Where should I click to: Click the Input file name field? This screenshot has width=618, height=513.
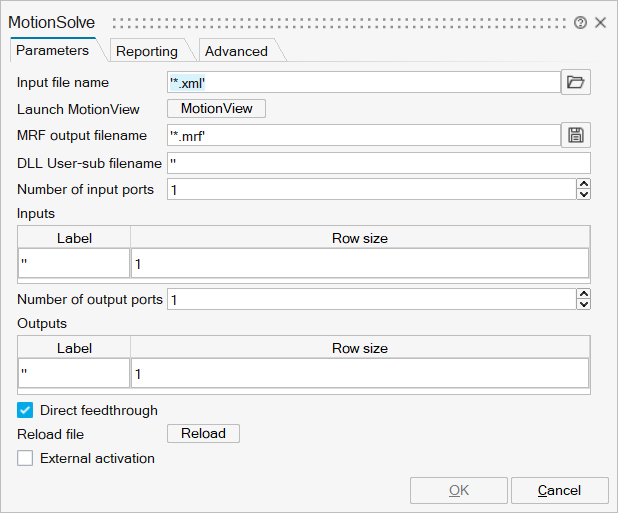(363, 82)
